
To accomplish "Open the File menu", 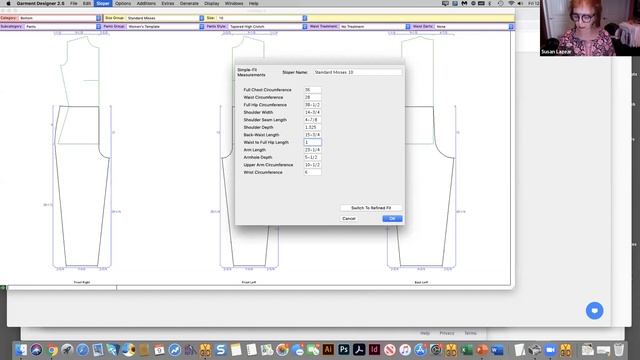I will point(73,3).
